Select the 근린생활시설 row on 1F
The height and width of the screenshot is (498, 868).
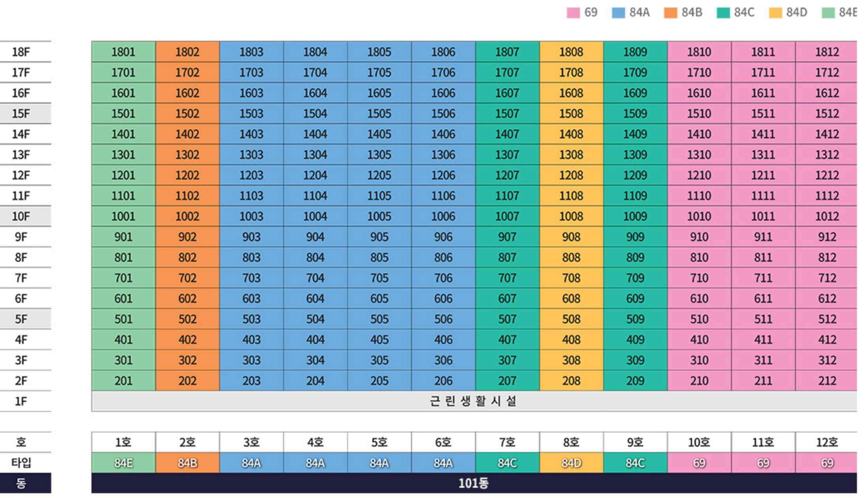click(x=473, y=402)
